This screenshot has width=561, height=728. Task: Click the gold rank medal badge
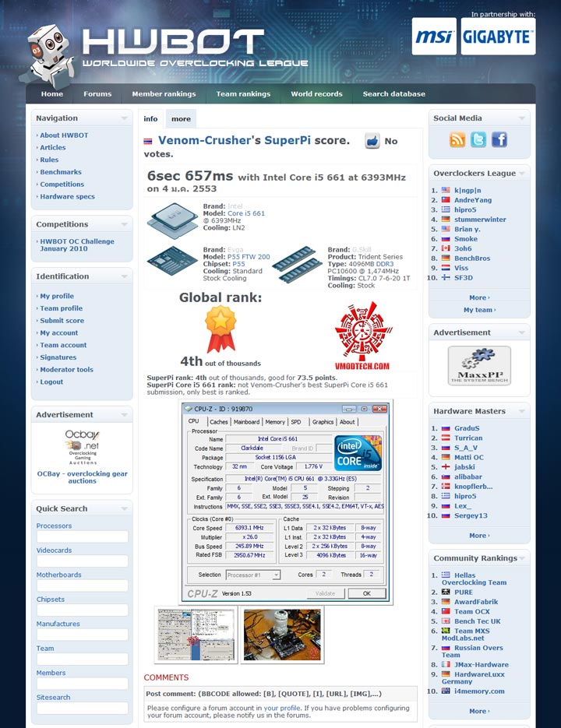[x=221, y=329]
